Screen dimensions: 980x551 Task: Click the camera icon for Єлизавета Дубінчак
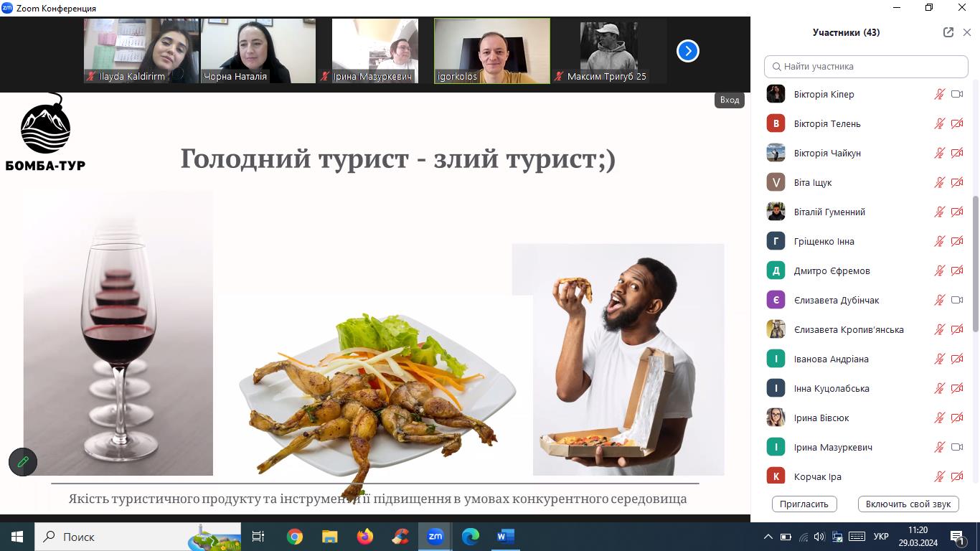956,300
